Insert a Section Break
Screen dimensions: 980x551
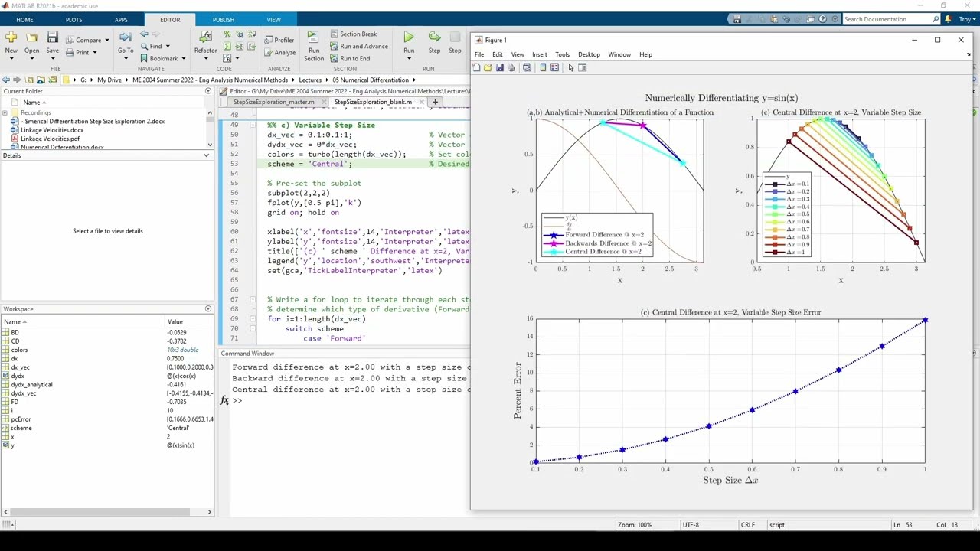(x=353, y=34)
